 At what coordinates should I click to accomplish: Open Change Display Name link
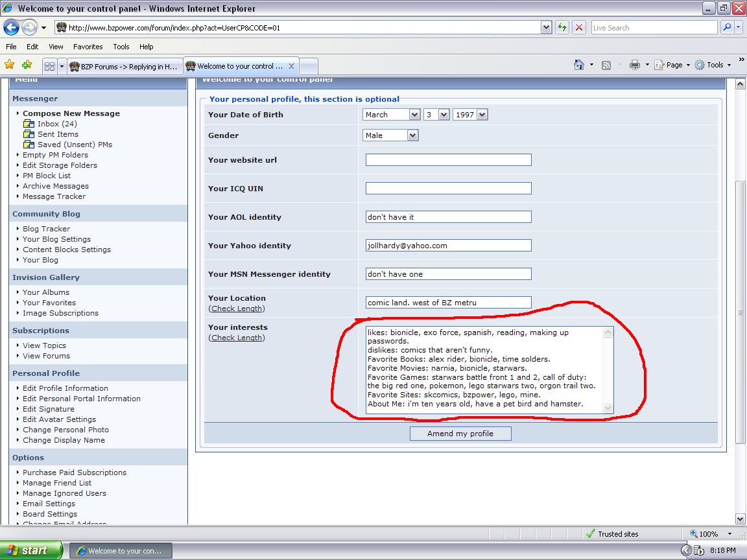pos(64,440)
